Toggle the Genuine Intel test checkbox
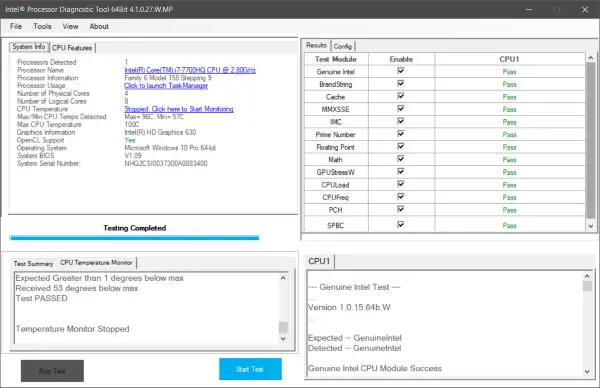This screenshot has height=388, width=600. [401, 71]
